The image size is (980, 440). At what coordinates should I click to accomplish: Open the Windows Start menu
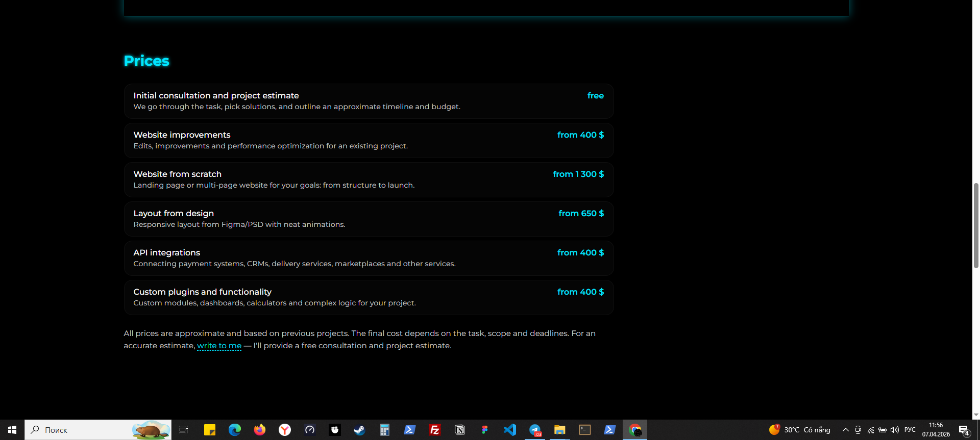pos(12,430)
